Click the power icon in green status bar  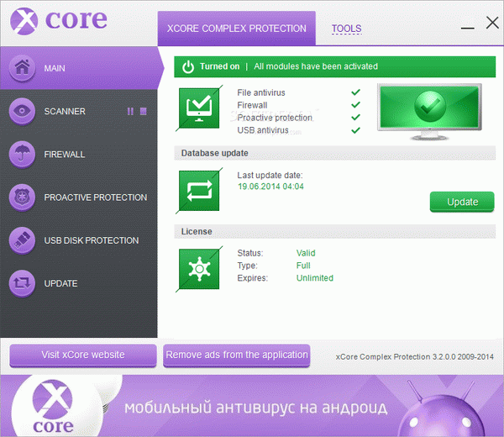tap(188, 67)
